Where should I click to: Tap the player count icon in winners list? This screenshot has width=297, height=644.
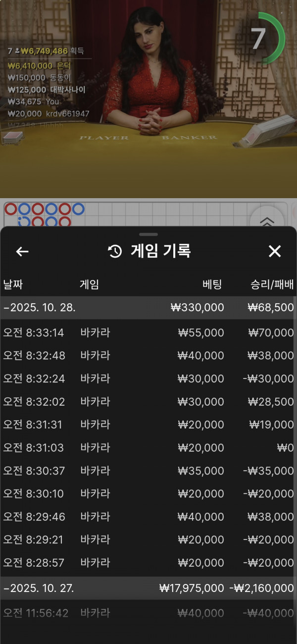(x=16, y=51)
